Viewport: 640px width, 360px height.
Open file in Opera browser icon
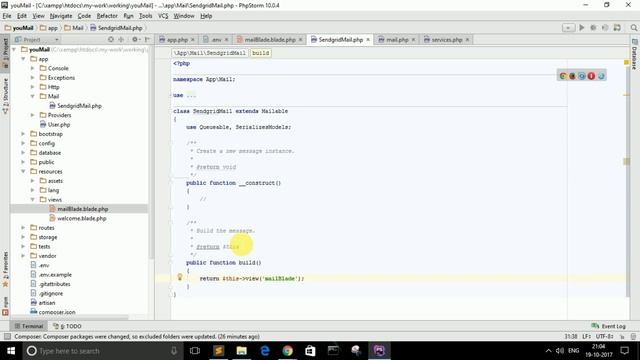point(591,76)
